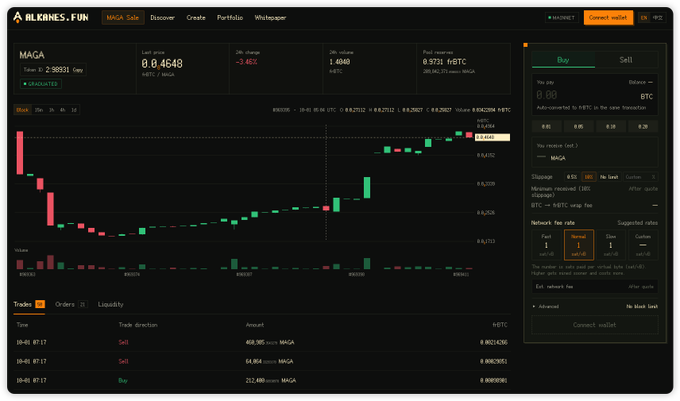680x401 pixels.
Task: Click the GRADUATED status badge
Action: click(41, 84)
